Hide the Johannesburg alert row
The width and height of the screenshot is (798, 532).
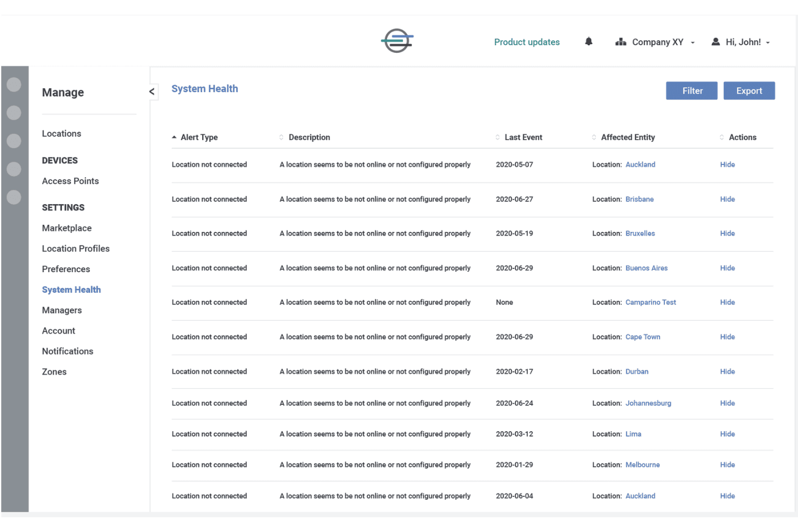tap(727, 403)
